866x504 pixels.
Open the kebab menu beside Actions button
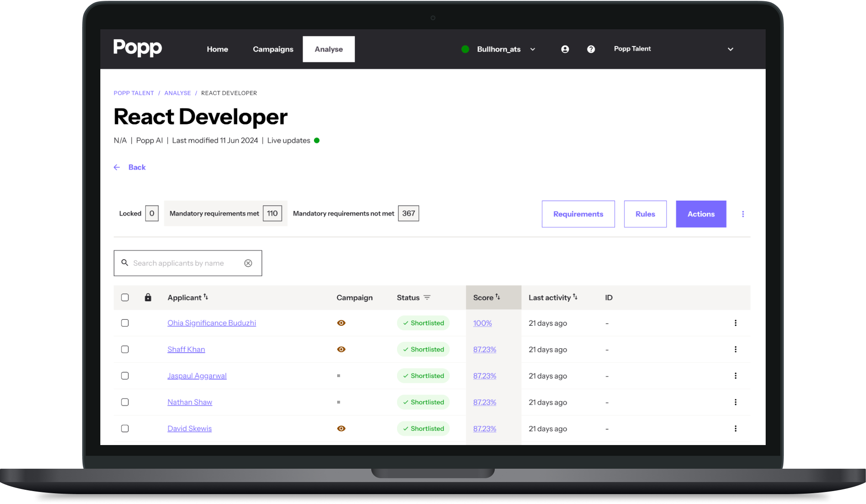(743, 214)
